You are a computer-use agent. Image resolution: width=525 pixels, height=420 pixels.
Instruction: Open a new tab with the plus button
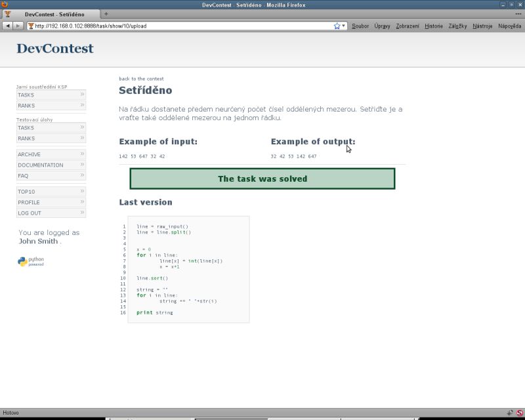pos(106,14)
